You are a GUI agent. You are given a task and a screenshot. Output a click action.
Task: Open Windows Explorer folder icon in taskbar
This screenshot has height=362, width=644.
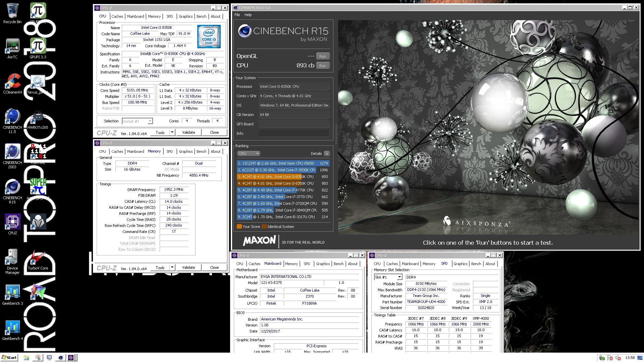pos(26,358)
